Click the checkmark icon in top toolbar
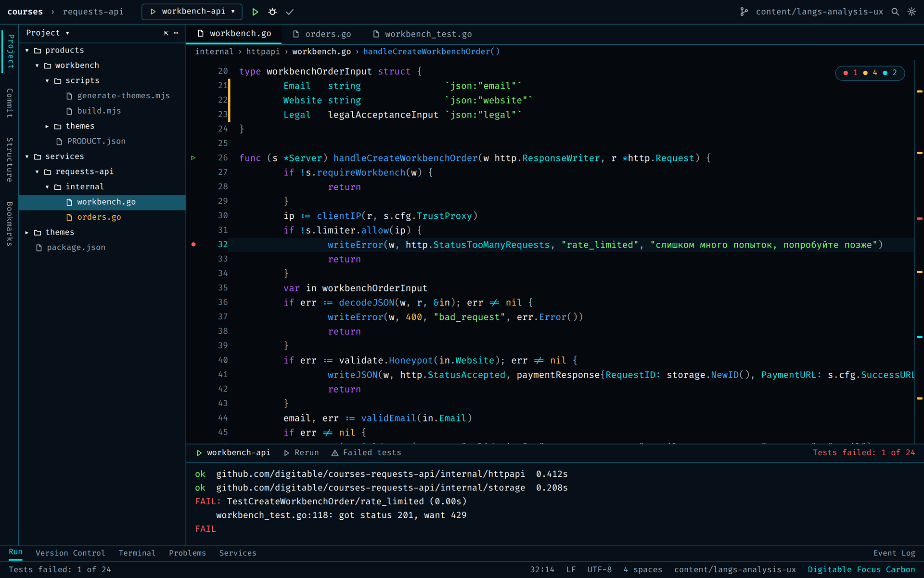The width and height of the screenshot is (924, 578). pos(290,12)
